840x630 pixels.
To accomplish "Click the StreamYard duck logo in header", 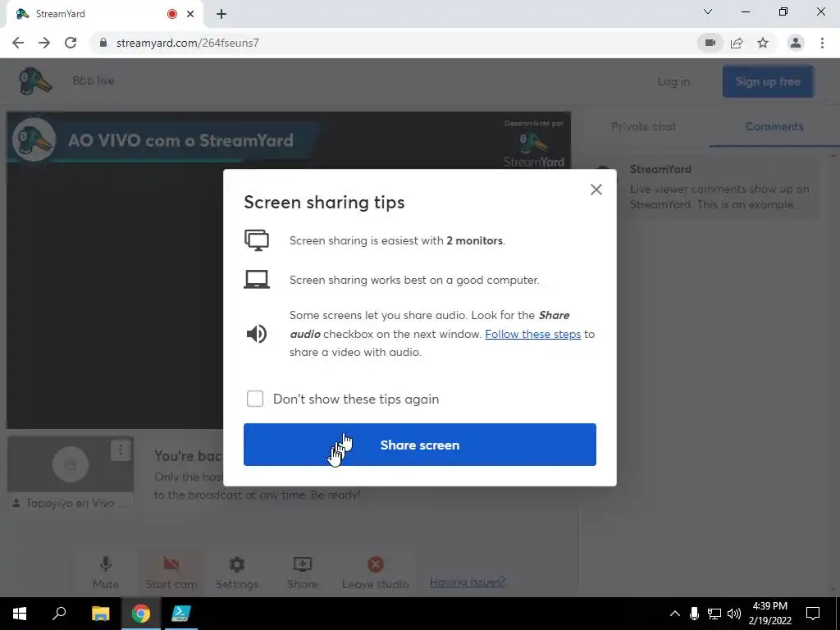I will [35, 81].
